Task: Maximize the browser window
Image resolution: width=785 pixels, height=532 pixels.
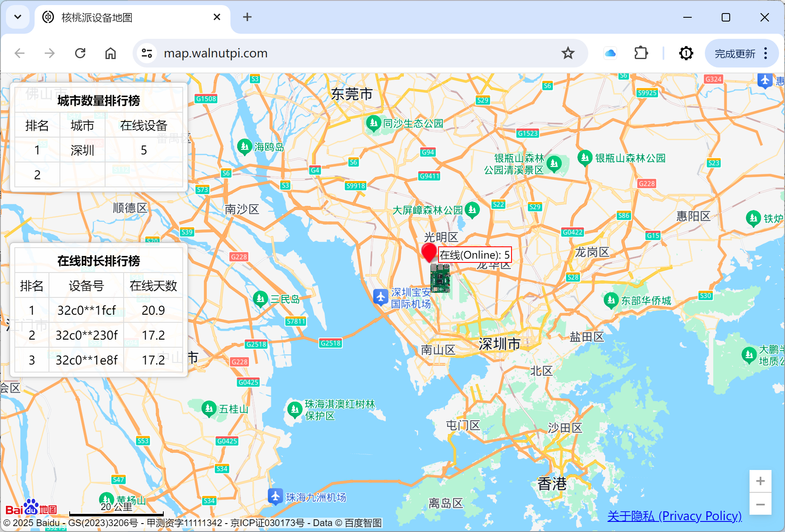Action: click(726, 17)
